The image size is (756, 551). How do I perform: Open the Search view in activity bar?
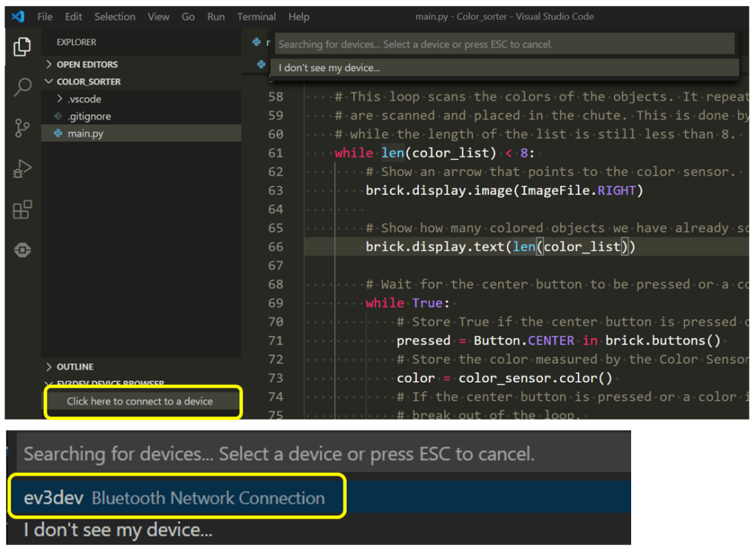pyautogui.click(x=22, y=87)
